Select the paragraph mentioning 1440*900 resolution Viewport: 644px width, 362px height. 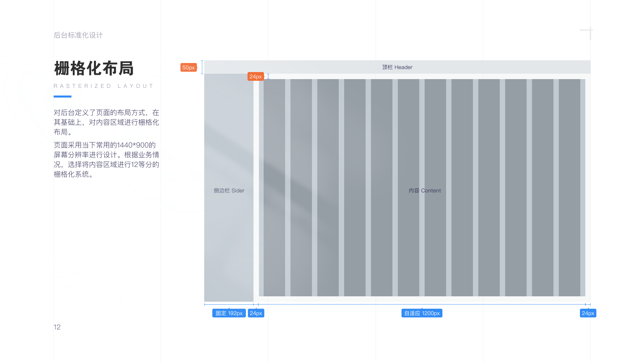click(x=107, y=160)
